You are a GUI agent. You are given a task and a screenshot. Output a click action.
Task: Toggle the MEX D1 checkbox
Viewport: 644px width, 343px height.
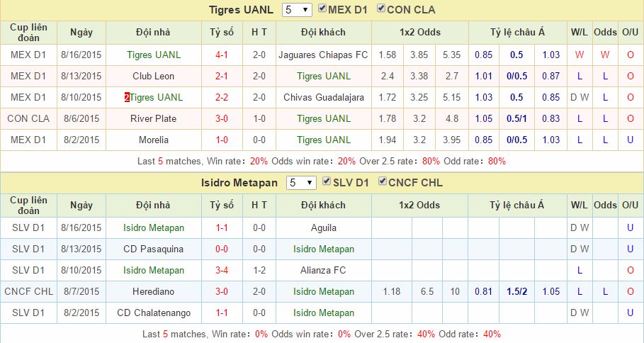tap(324, 9)
